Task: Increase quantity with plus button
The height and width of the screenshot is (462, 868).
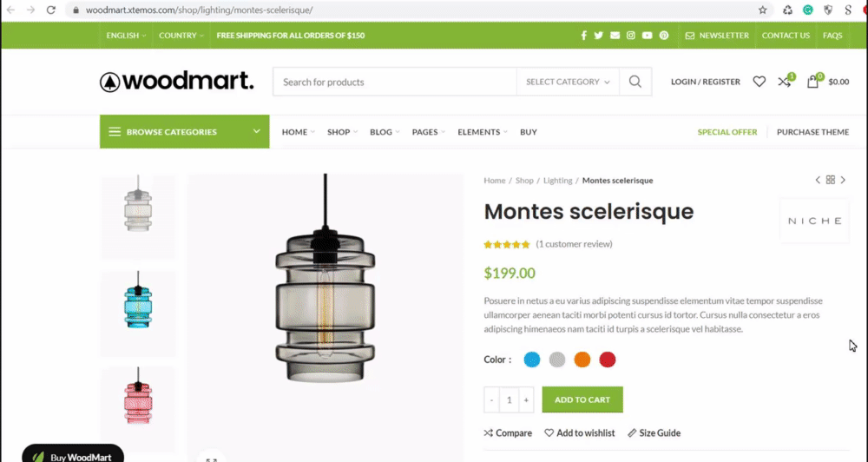Action: click(527, 400)
